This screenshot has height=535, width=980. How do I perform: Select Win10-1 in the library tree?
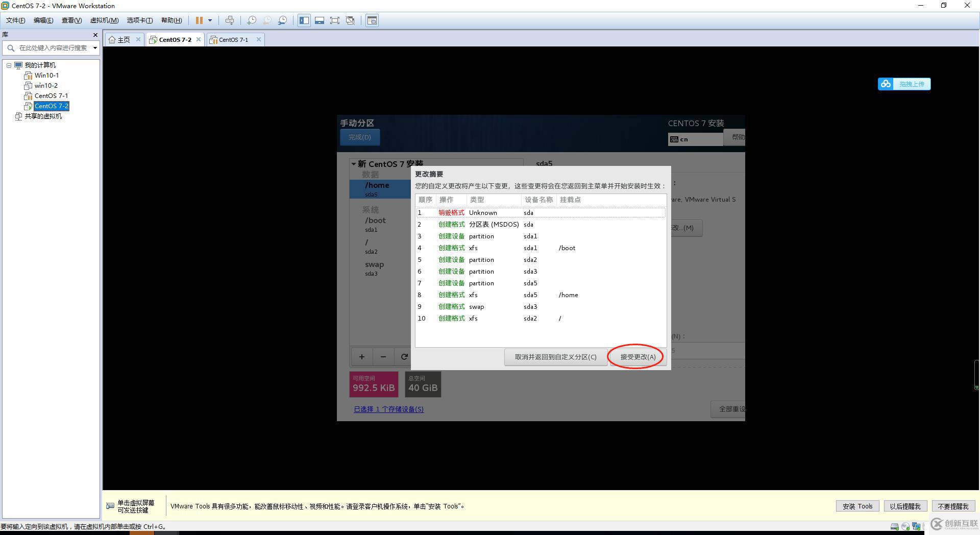[46, 76]
